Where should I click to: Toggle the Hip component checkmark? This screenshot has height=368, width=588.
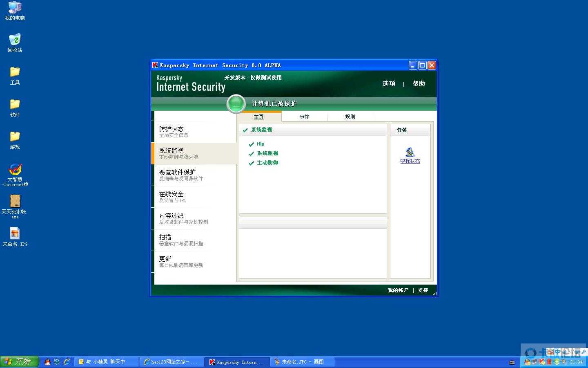tap(251, 144)
